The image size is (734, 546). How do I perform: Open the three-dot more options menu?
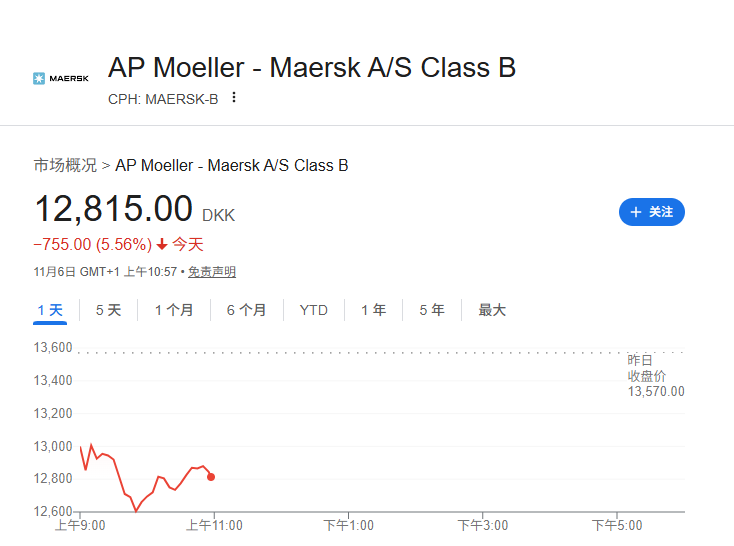click(x=234, y=98)
